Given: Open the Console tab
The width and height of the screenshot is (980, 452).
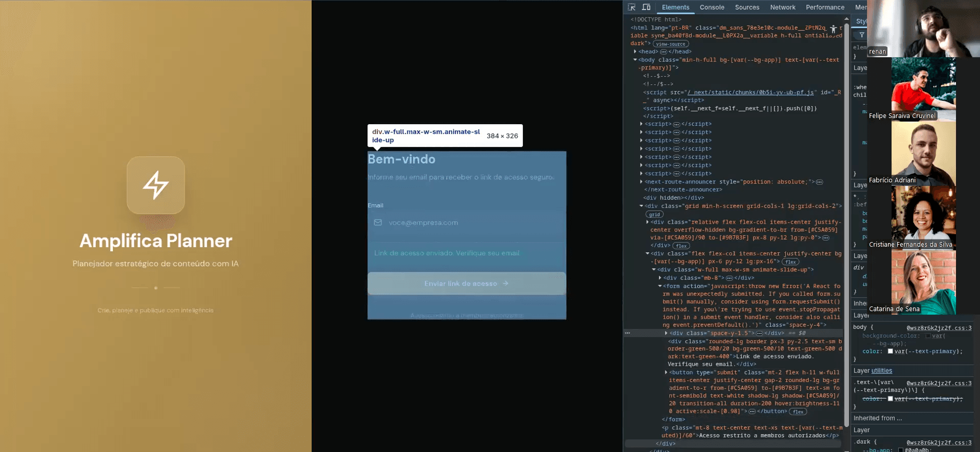Looking at the screenshot, I should (x=712, y=7).
